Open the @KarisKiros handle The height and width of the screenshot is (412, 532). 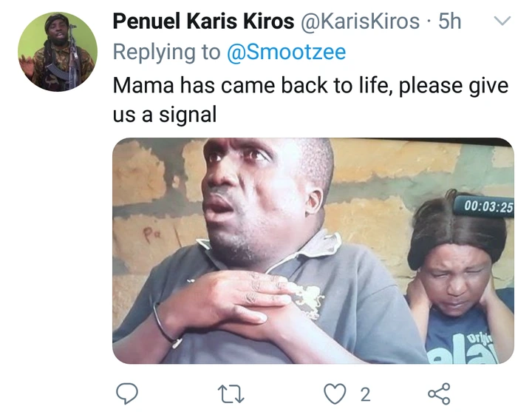(360, 21)
